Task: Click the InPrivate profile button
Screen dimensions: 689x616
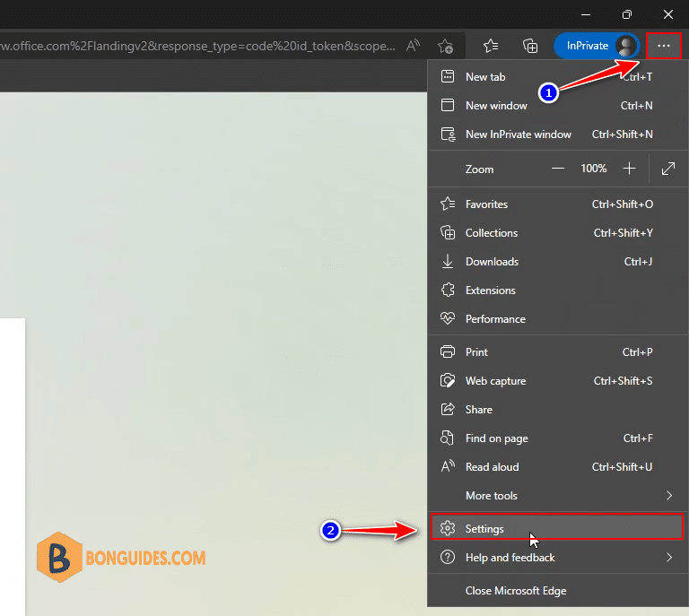Action: click(x=597, y=46)
